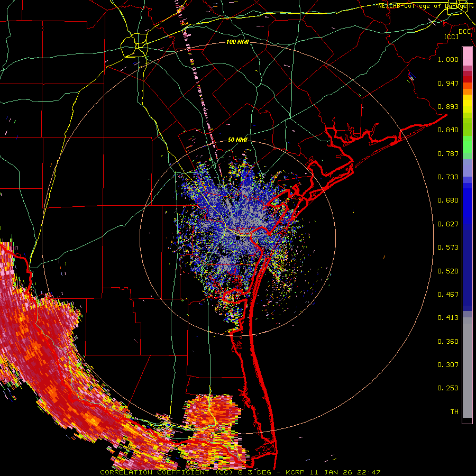
Task: Click the 50 NMI range ring label
Action: 237,140
